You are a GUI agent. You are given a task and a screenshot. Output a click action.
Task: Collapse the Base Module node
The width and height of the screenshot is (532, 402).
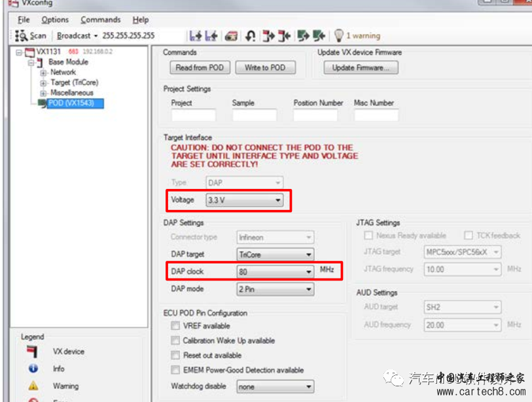coord(31,62)
